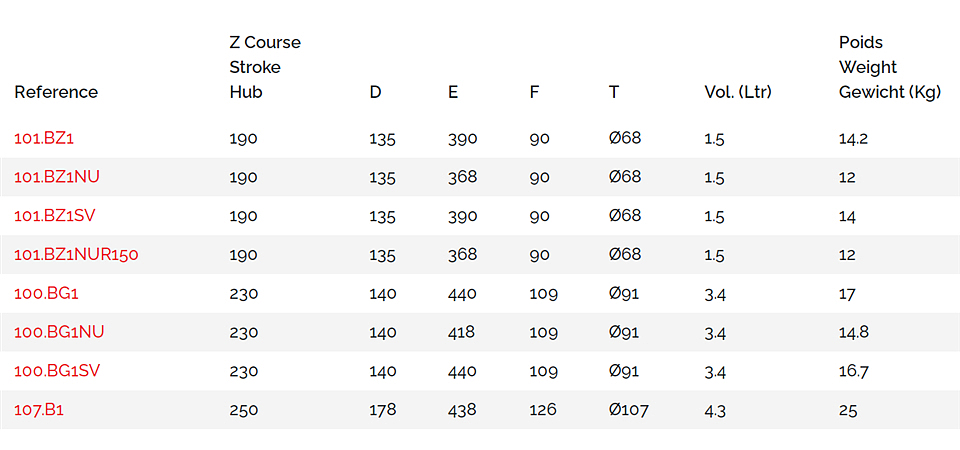Click the Vol. (Ltr) column header
Image resolution: width=960 pixels, height=450 pixels.
coord(738,92)
